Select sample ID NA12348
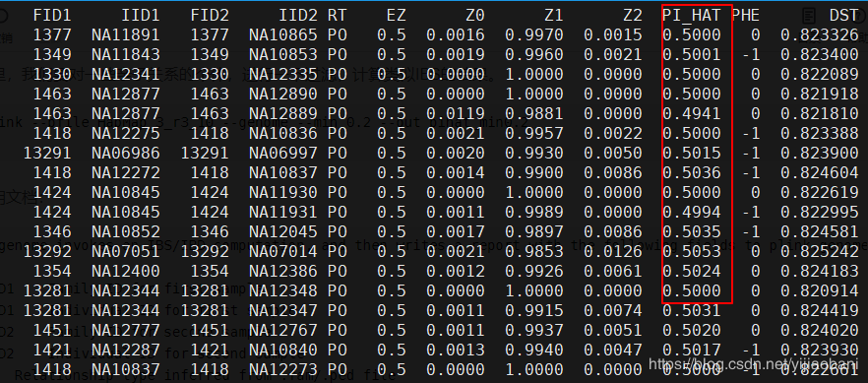Viewport: 868px width, 383px height. (x=282, y=290)
